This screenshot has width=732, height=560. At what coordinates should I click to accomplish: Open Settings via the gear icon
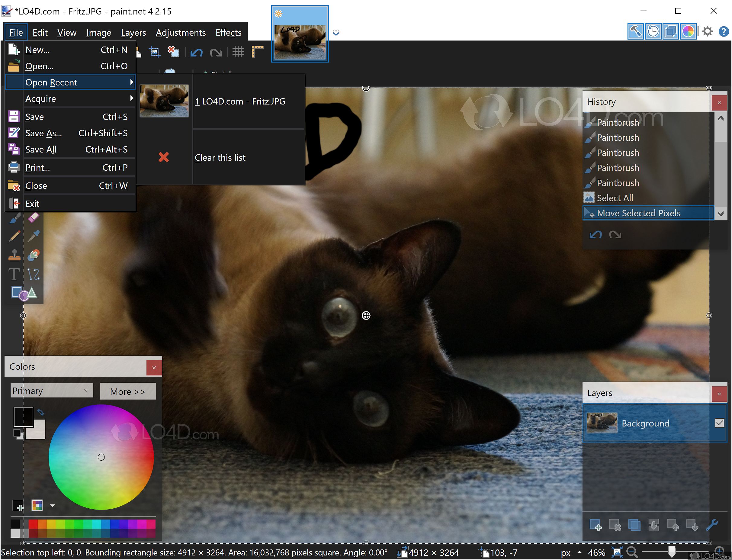707,32
